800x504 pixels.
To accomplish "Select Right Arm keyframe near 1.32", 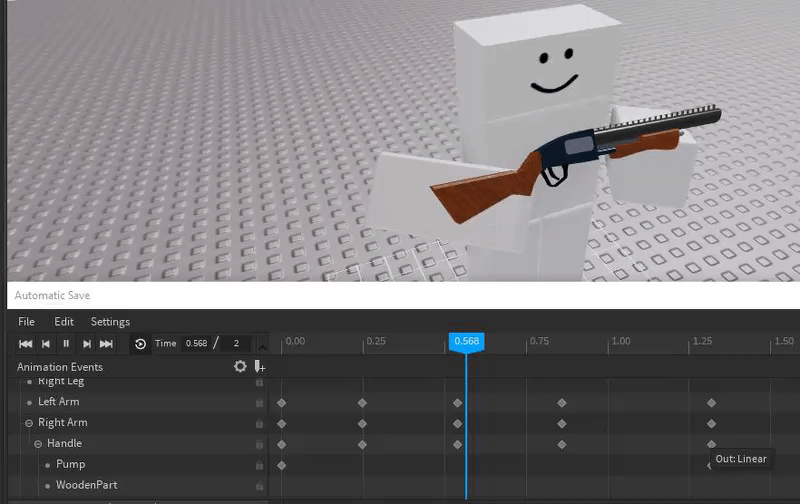I will pos(712,424).
